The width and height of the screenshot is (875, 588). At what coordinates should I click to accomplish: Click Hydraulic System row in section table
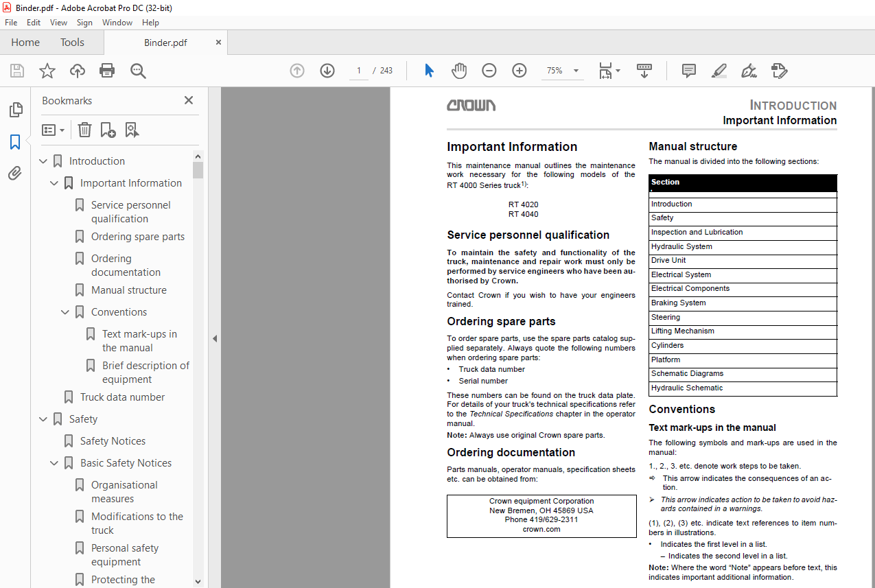(743, 247)
